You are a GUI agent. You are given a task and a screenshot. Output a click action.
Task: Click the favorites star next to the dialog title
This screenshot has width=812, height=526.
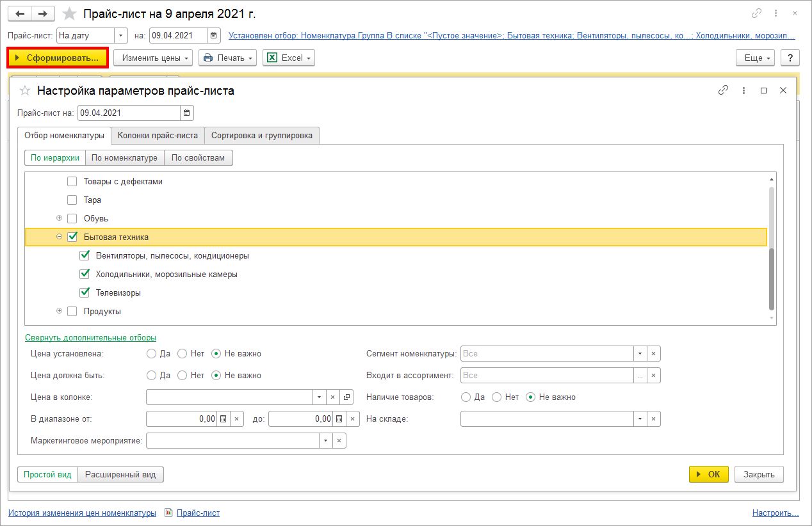pos(26,91)
